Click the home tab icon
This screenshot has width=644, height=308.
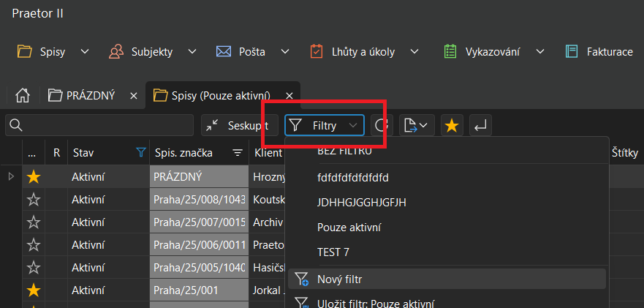point(23,95)
